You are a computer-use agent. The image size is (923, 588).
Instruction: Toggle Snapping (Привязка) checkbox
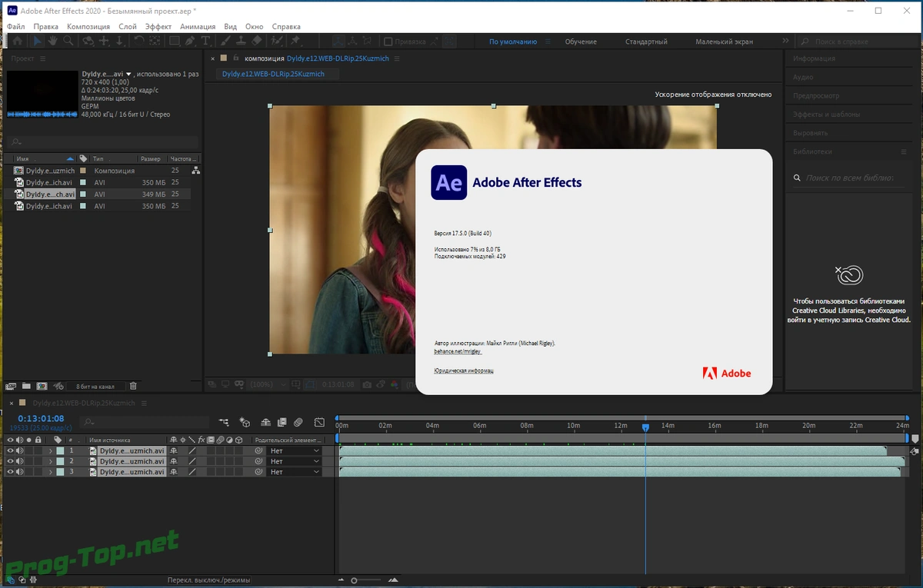(388, 42)
